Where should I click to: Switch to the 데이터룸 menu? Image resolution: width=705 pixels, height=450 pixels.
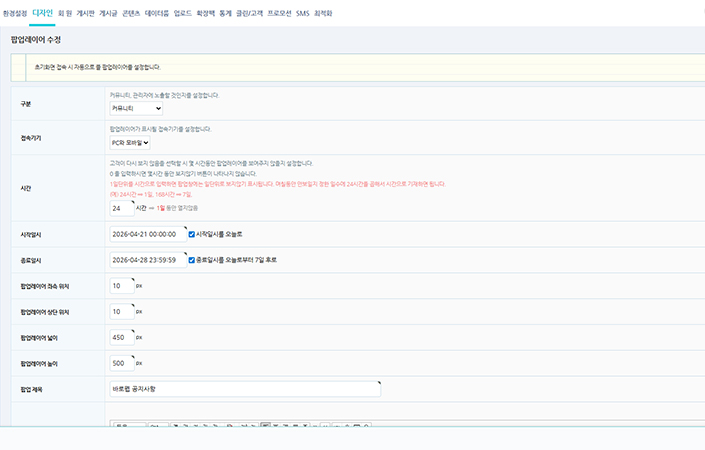[157, 14]
